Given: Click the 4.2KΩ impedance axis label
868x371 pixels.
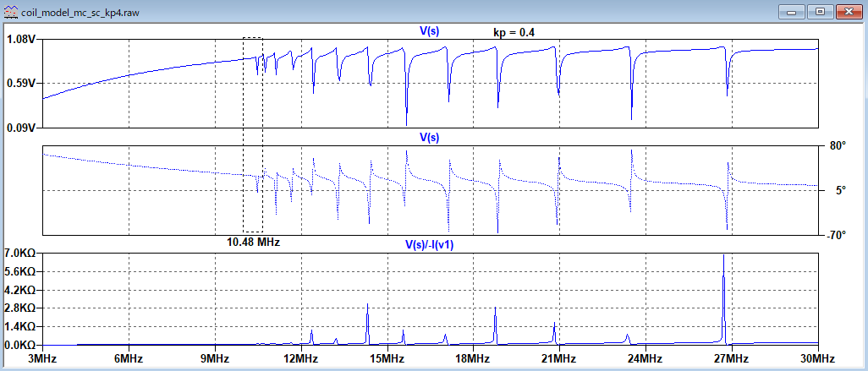Looking at the screenshot, I should (20, 290).
